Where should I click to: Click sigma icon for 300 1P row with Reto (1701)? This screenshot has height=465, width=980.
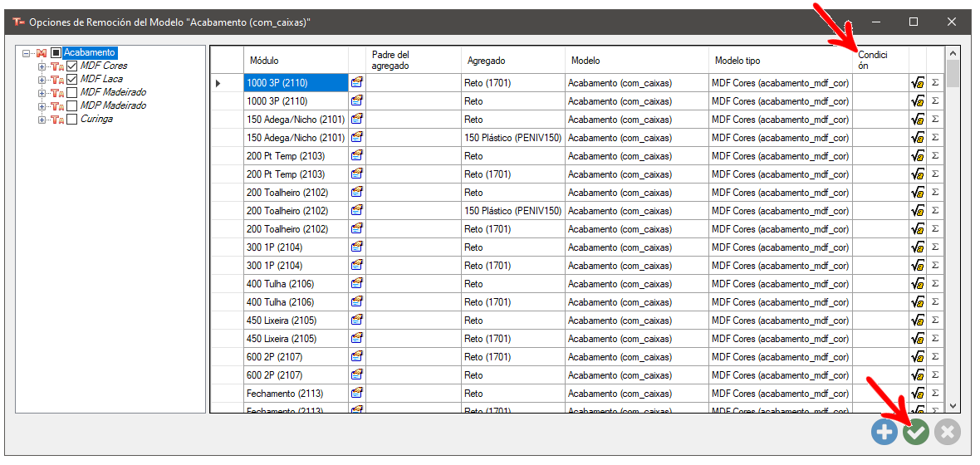[935, 266]
